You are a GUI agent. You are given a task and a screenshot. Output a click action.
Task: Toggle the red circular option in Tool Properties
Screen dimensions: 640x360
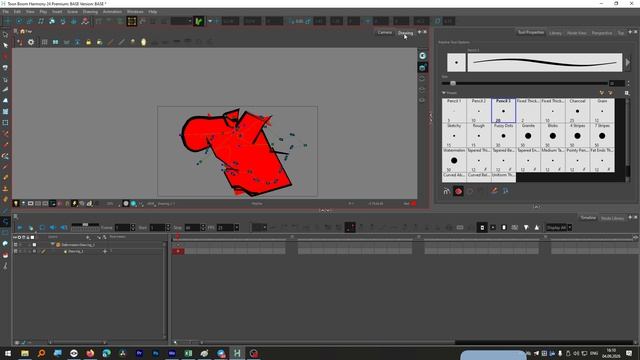[x=458, y=191]
